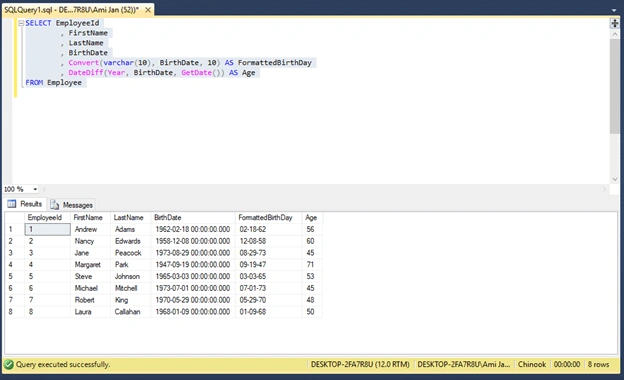Click the FormattedBirthDay column header
Image resolution: width=624 pixels, height=380 pixels.
pyautogui.click(x=269, y=218)
